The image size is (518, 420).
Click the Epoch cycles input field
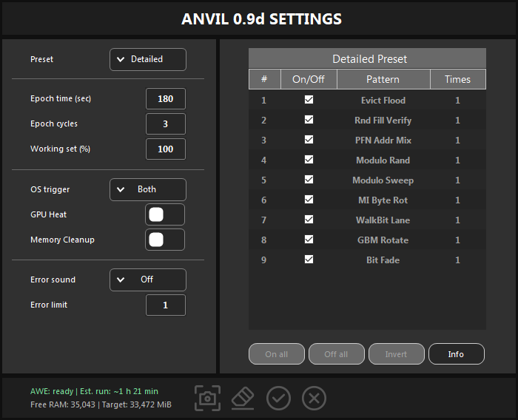click(166, 123)
